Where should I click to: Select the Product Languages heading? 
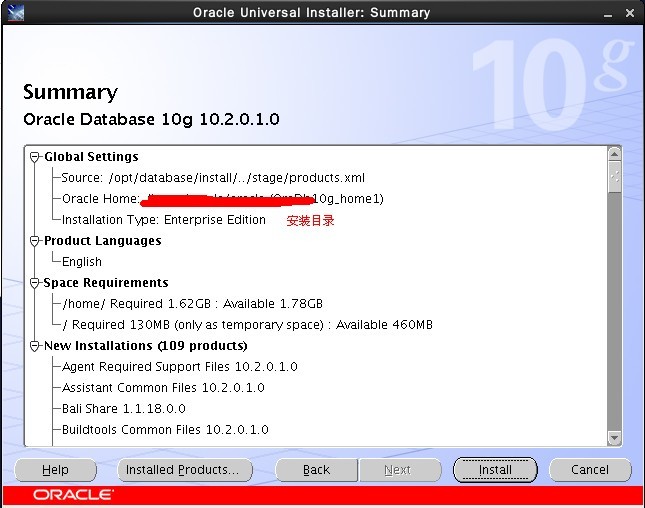(102, 241)
